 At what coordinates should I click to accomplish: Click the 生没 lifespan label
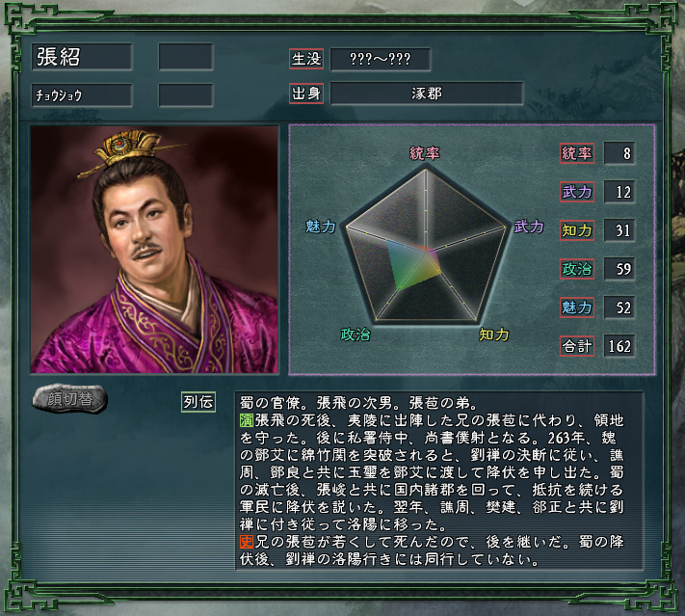click(x=306, y=59)
